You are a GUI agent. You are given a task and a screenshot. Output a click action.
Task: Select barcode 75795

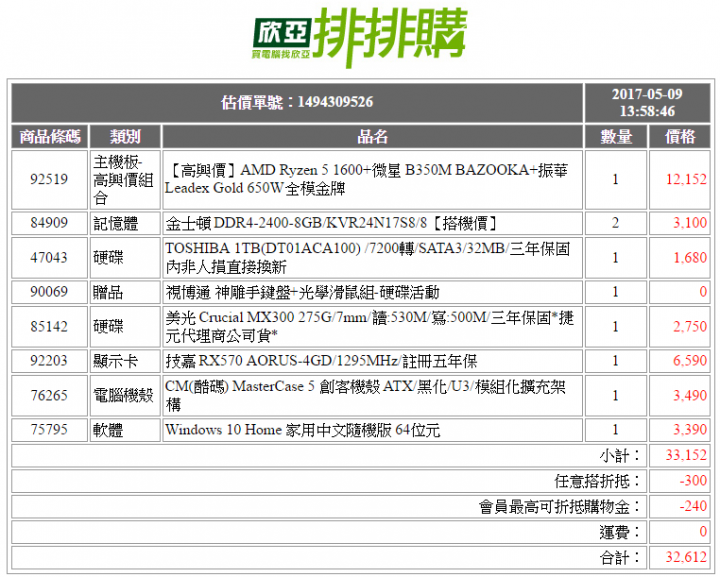(x=49, y=429)
